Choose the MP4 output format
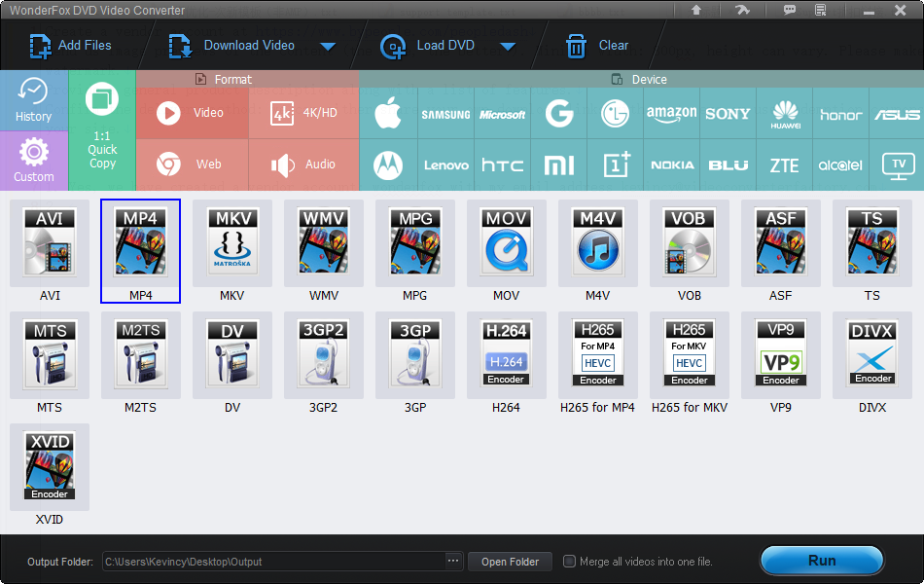 tap(140, 251)
